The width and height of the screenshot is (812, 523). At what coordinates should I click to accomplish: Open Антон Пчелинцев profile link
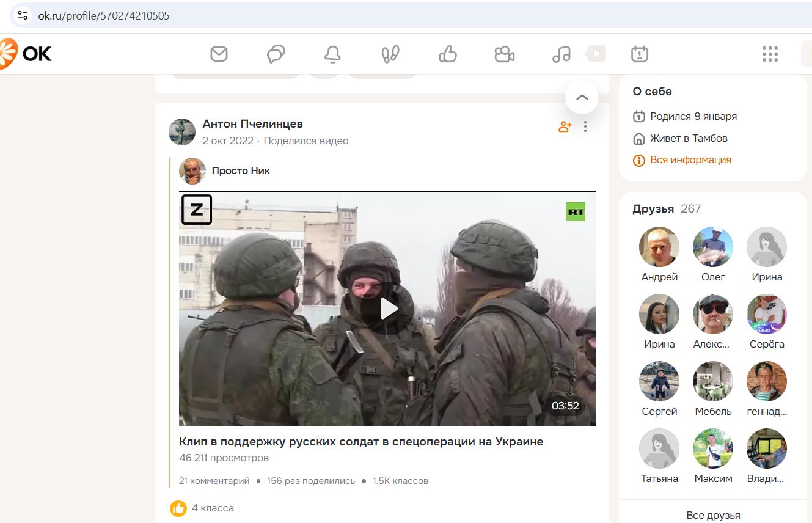tap(252, 124)
